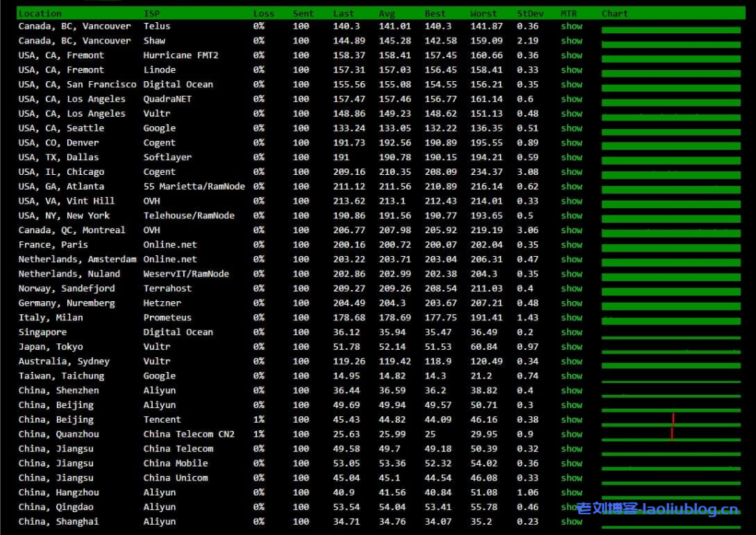Open the MTR show link for Beijing Tencent
This screenshot has height=535, width=756.
pos(571,420)
